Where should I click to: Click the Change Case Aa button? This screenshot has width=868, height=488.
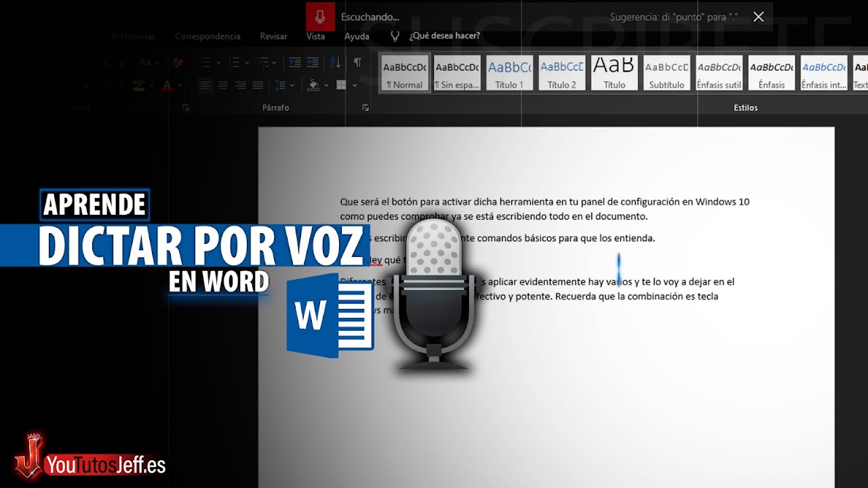pyautogui.click(x=145, y=62)
